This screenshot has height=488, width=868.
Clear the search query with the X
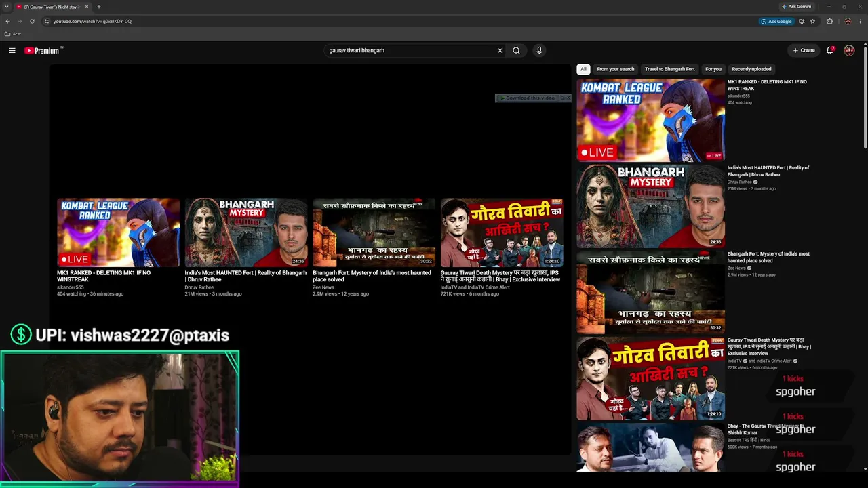coord(500,50)
